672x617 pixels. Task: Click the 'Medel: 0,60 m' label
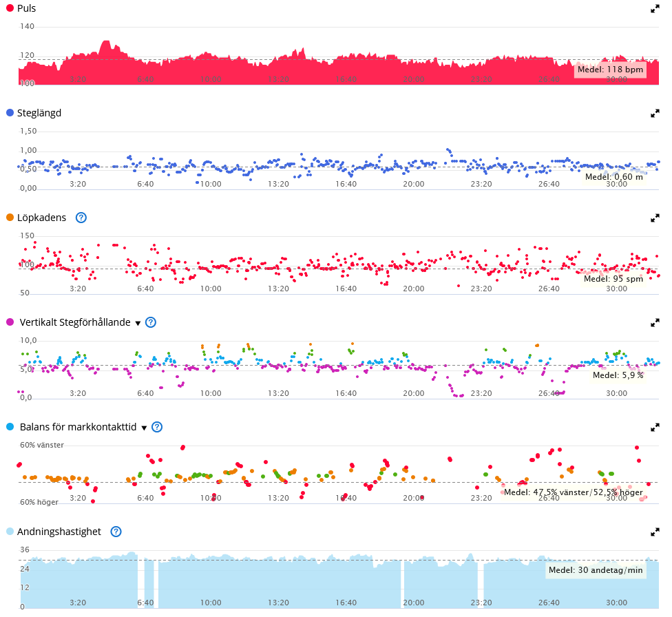(x=614, y=177)
